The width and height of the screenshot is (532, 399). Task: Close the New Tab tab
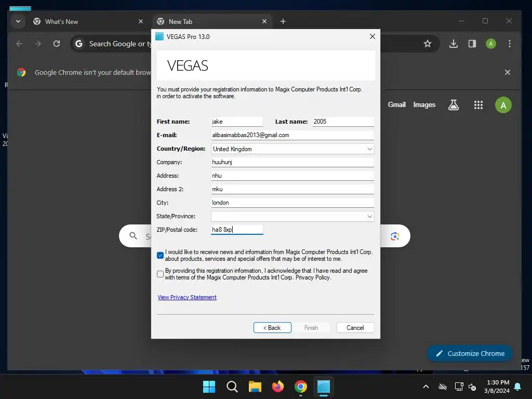tap(264, 21)
